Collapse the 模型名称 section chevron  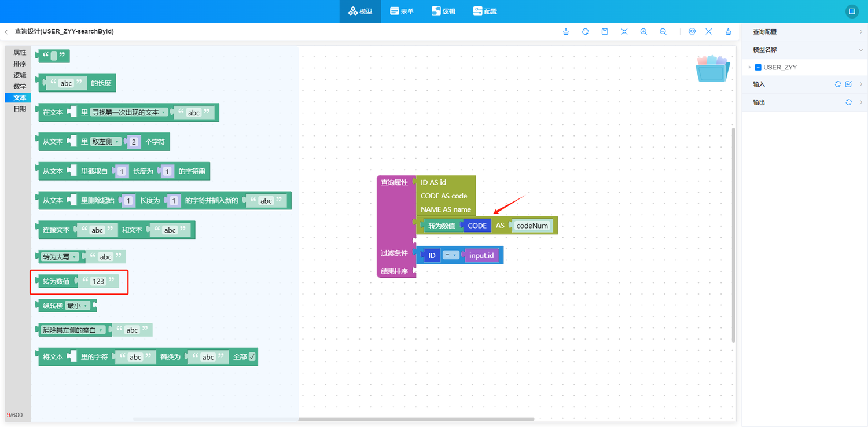(x=861, y=50)
